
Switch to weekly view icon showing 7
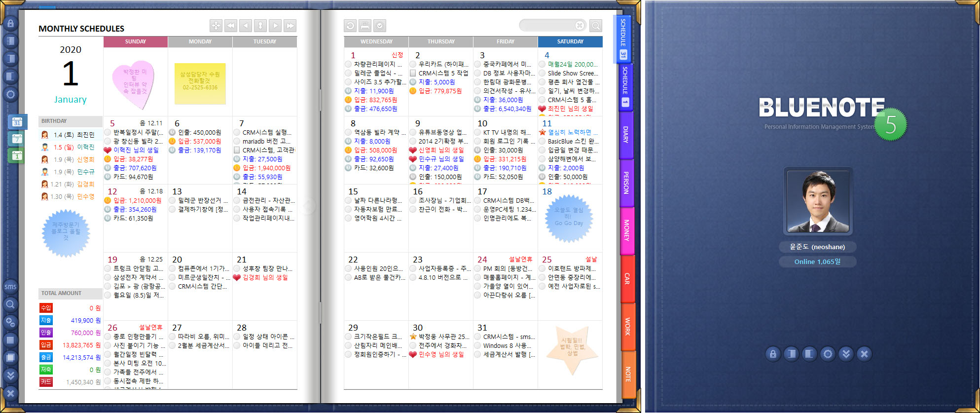(x=17, y=139)
